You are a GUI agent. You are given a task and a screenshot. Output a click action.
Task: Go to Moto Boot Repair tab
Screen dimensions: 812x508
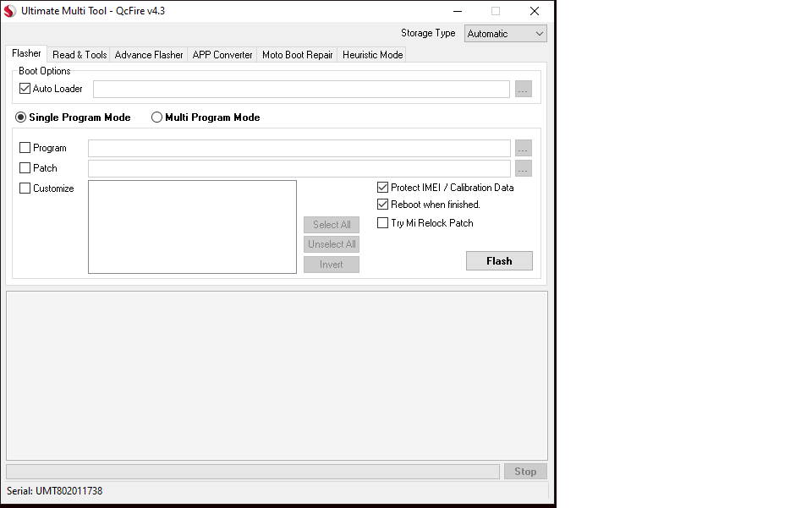pyautogui.click(x=297, y=55)
